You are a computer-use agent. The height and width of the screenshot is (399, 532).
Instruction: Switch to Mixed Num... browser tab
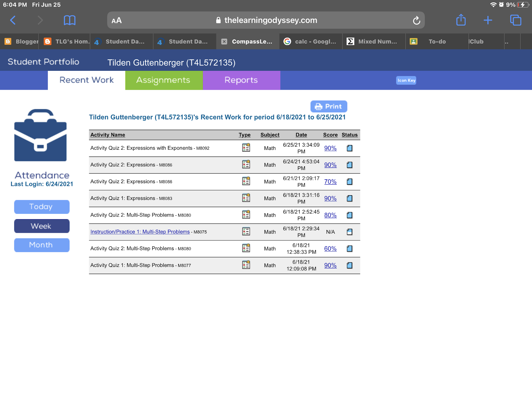click(x=374, y=42)
